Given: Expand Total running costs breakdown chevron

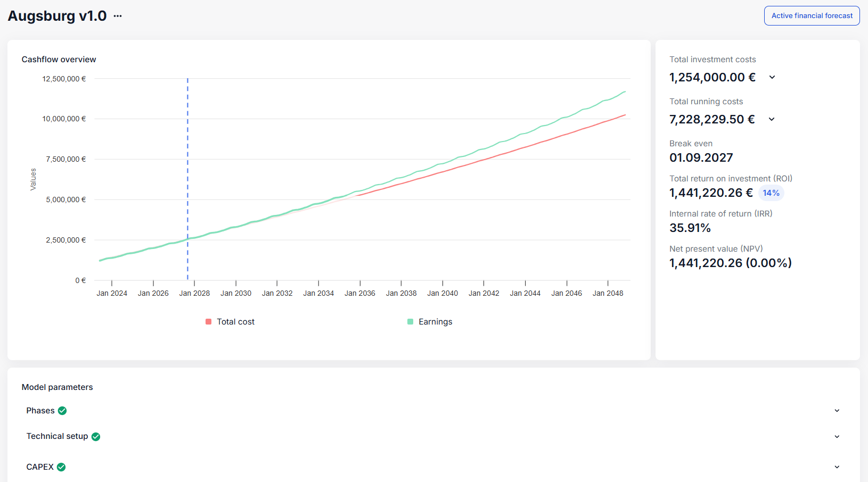Looking at the screenshot, I should coord(771,119).
